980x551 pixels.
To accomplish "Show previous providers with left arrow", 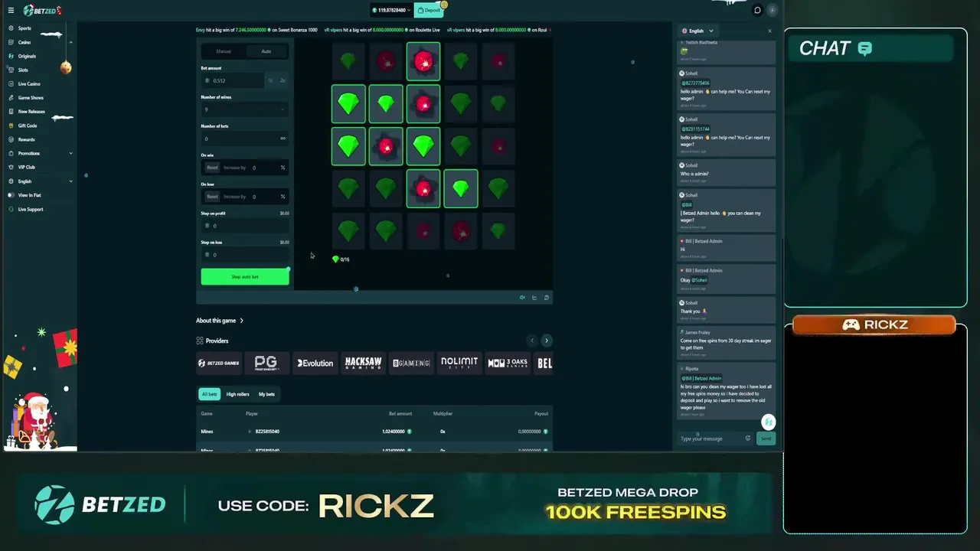I will point(532,341).
